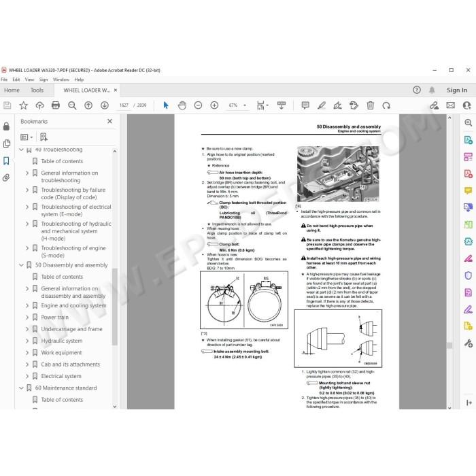Rotate the page view icon
Image resolution: width=476 pixels, height=476 pixels.
pyautogui.click(x=386, y=105)
